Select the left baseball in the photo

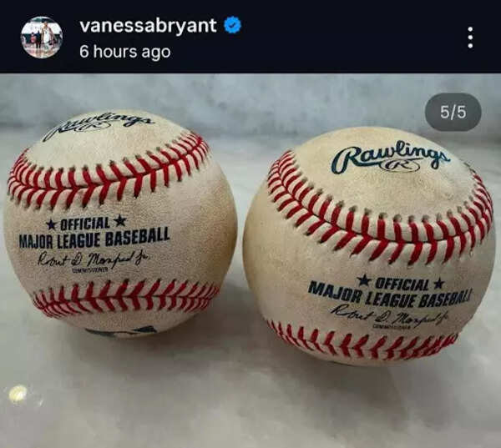tap(121, 221)
